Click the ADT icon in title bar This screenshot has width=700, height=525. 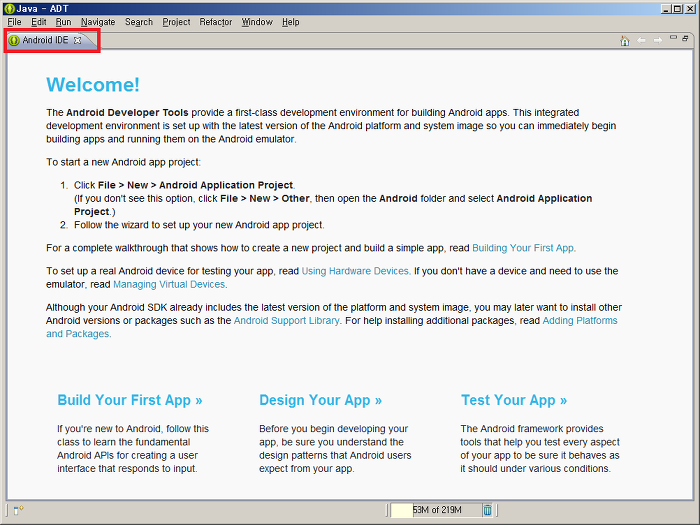tap(9, 8)
